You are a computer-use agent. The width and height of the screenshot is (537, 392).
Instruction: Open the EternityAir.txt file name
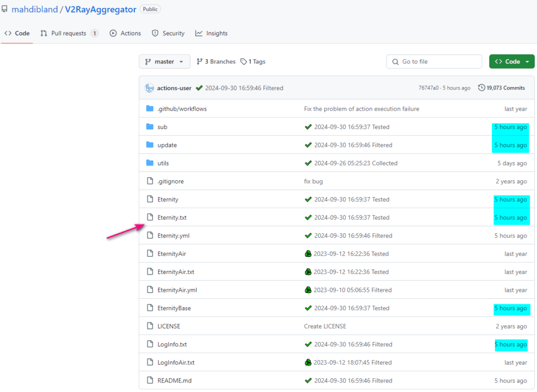(176, 272)
